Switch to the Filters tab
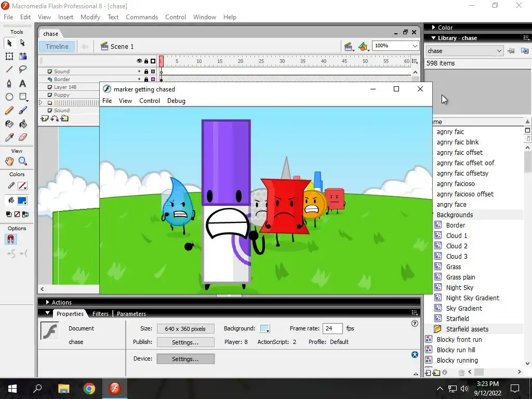 pyautogui.click(x=100, y=314)
